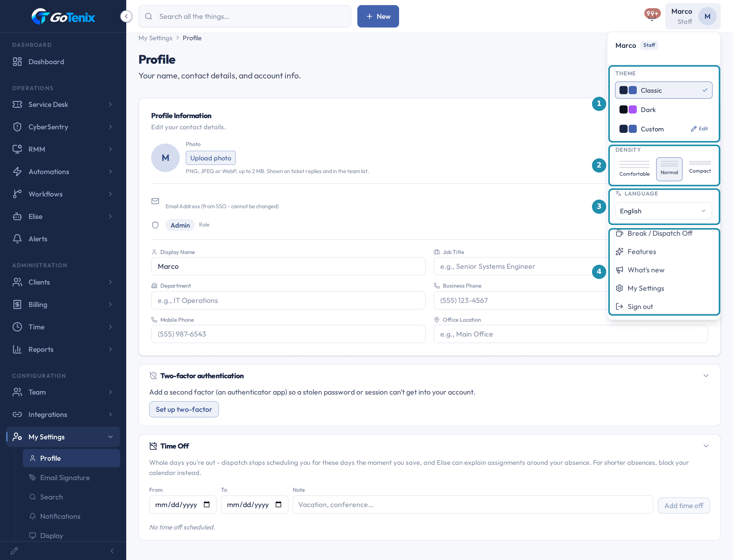This screenshot has width=733, height=560.
Task: Collapse the Time Off panel
Action: (x=706, y=446)
